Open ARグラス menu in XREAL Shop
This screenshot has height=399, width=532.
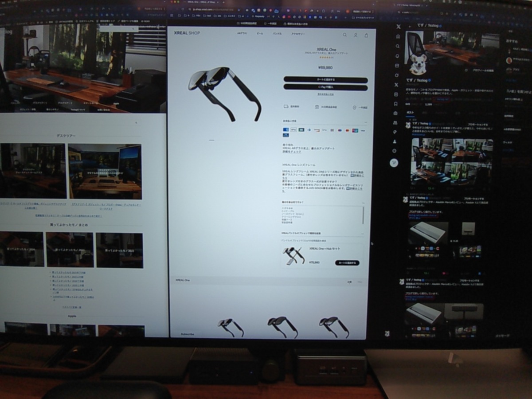242,34
